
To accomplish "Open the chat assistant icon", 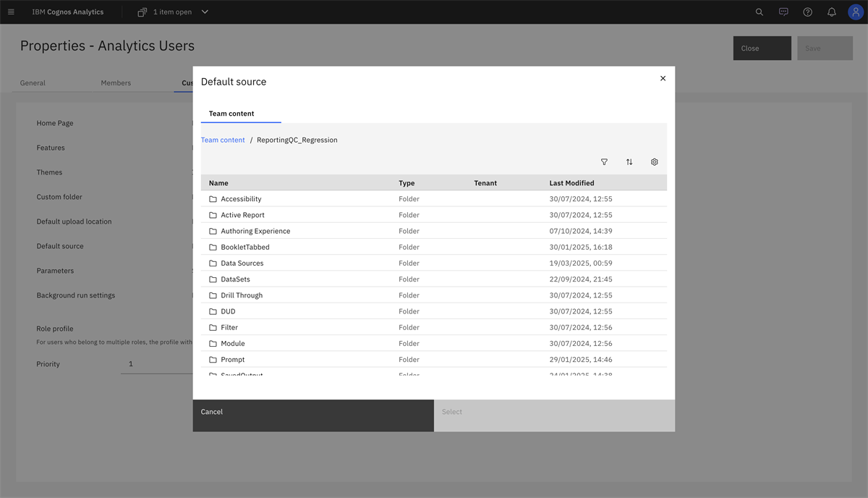I will (x=783, y=12).
